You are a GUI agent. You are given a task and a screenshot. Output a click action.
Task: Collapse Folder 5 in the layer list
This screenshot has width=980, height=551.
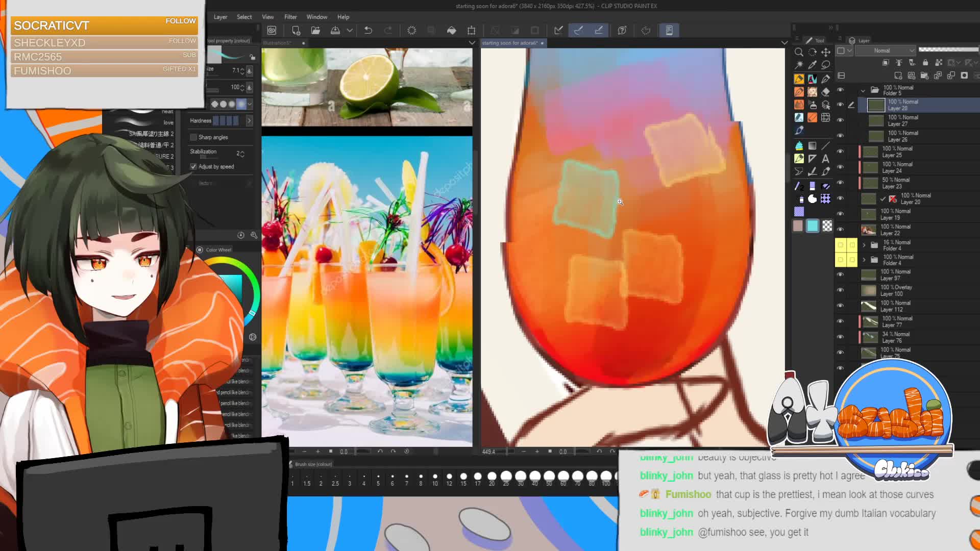tap(863, 91)
